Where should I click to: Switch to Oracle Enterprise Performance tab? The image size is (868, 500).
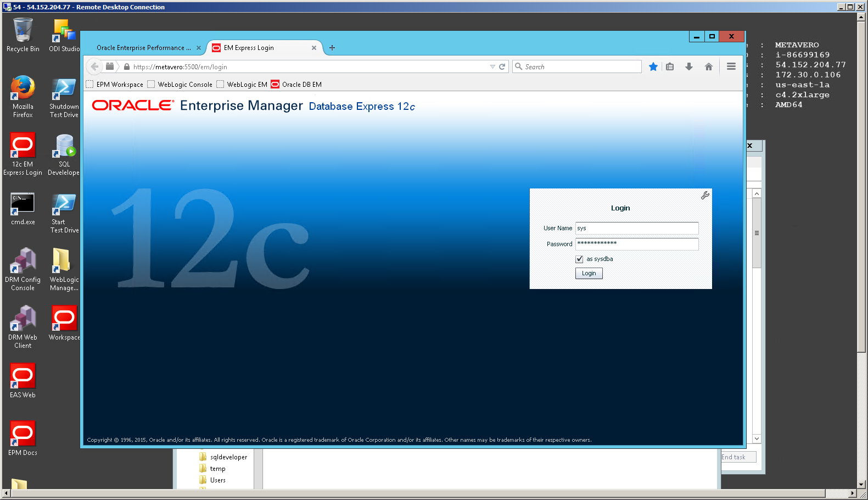point(144,48)
